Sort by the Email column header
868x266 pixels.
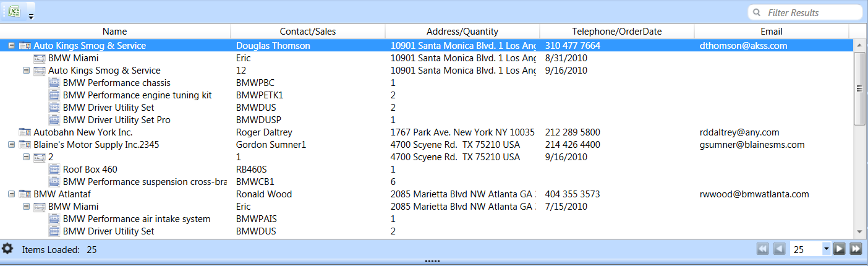[x=772, y=32]
